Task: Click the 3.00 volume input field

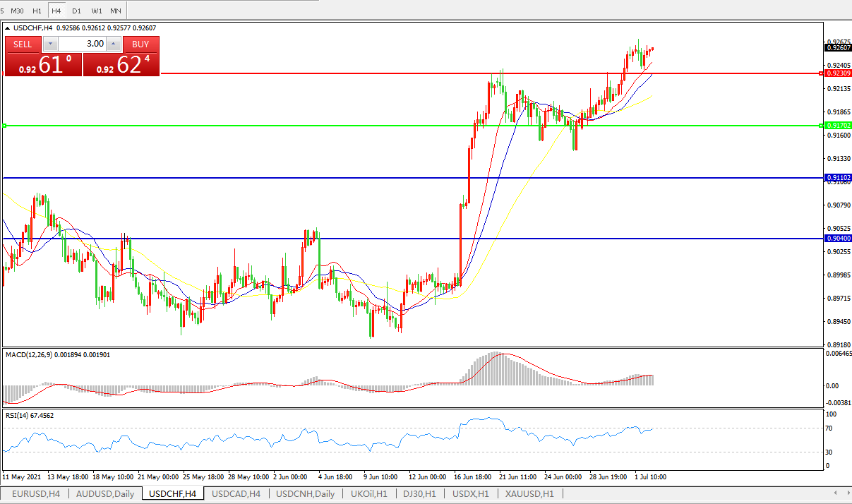Action: click(82, 44)
